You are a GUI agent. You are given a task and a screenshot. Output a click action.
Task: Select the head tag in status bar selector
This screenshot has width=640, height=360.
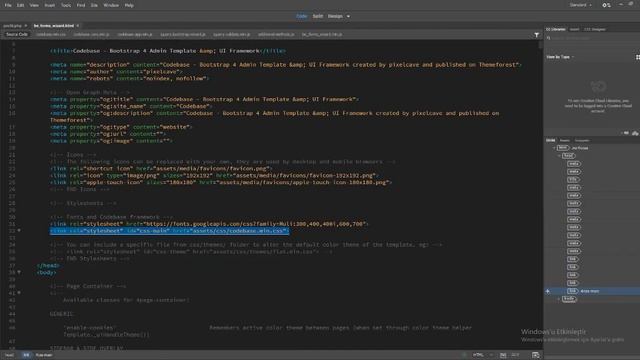click(9, 355)
